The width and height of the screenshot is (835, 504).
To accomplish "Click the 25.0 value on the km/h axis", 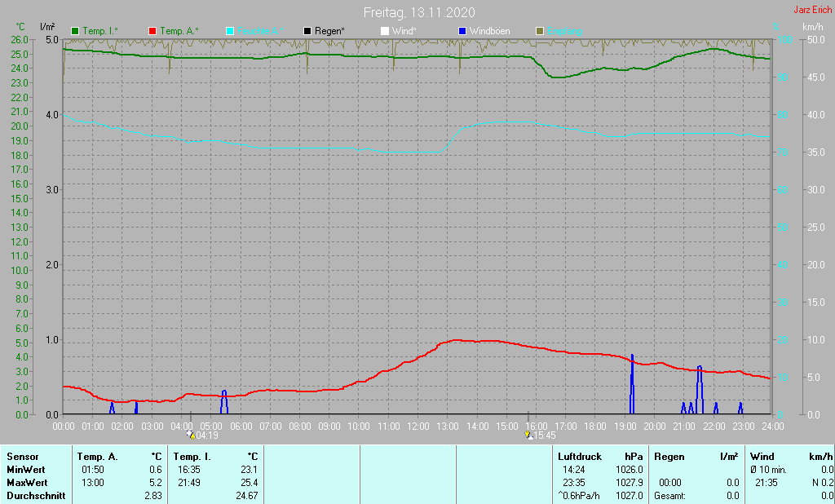I will point(815,227).
